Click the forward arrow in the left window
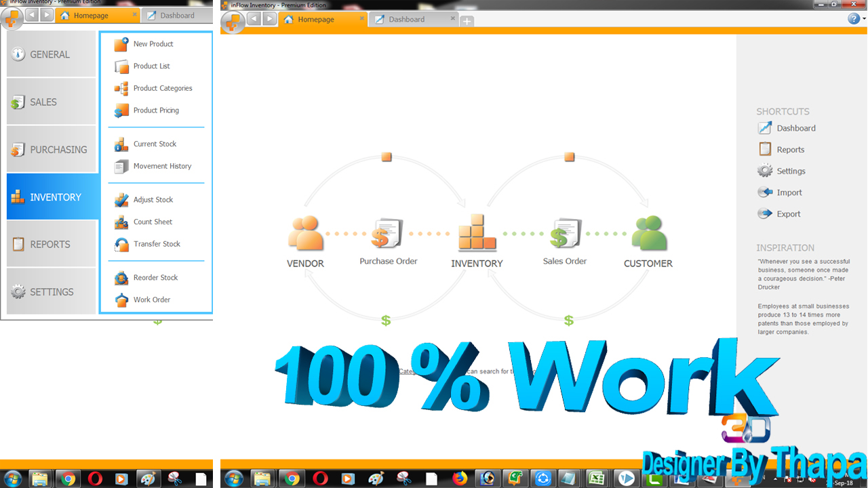868x488 pixels. coord(47,15)
